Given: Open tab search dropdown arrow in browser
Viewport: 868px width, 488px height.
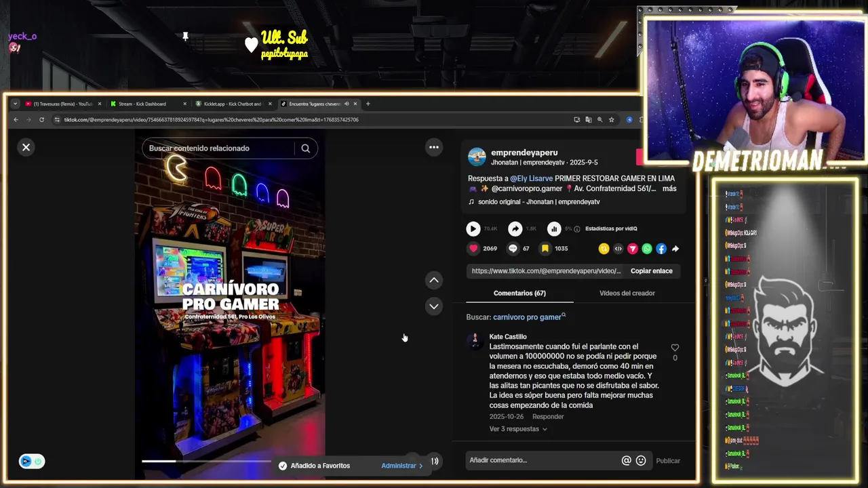Looking at the screenshot, I should (15, 104).
